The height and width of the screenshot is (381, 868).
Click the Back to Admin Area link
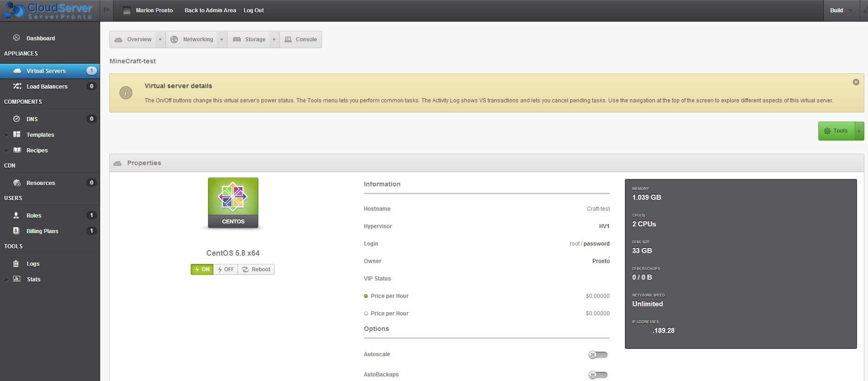(210, 11)
